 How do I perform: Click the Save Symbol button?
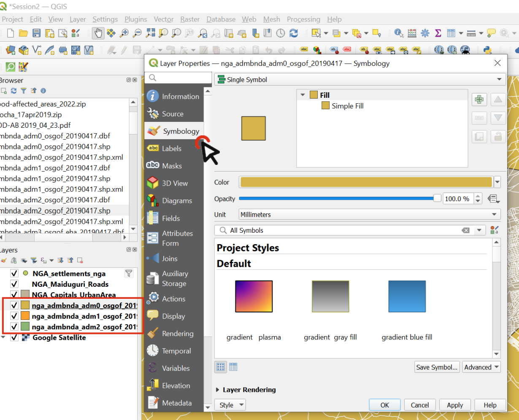click(437, 367)
